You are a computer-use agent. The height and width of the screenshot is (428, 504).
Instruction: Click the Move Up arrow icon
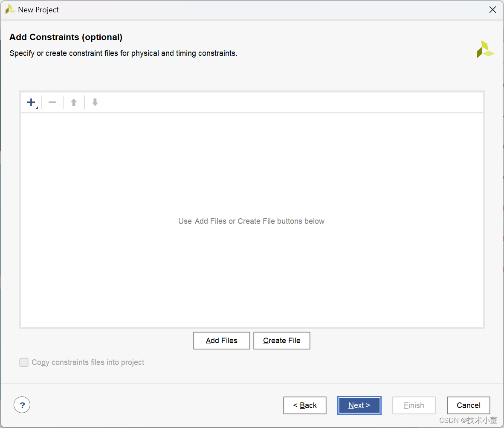coord(74,102)
